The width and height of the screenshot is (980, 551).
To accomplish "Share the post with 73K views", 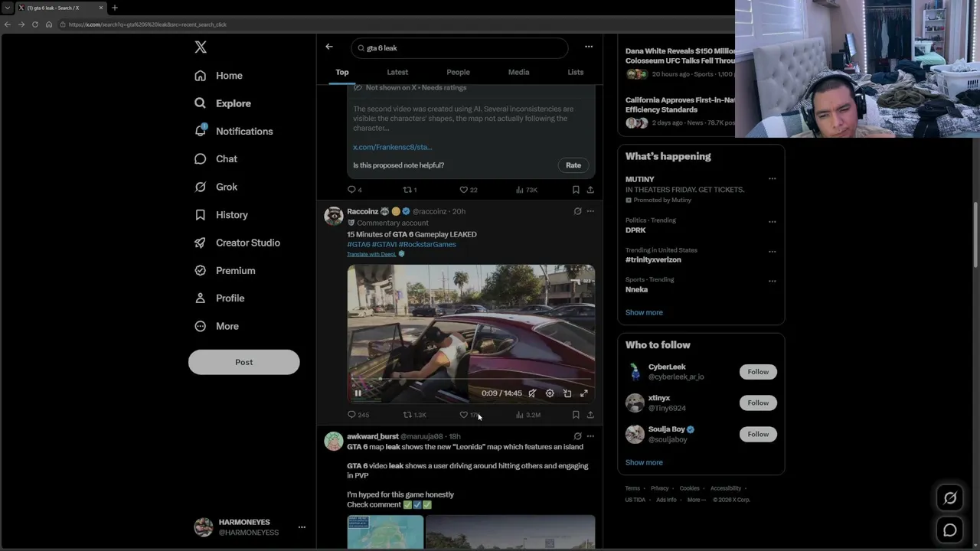I will 590,190.
